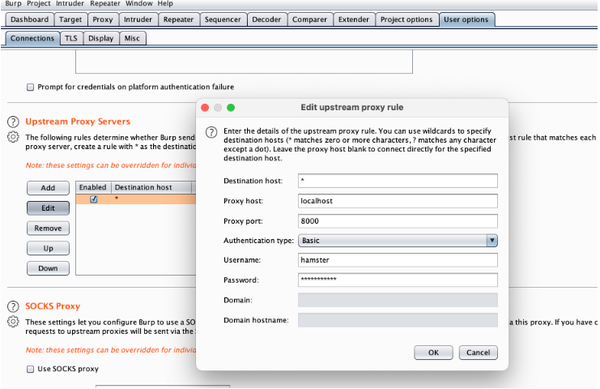The height and width of the screenshot is (389, 600).
Task: Open Authentication type dropdown arrow
Action: pyautogui.click(x=492, y=241)
